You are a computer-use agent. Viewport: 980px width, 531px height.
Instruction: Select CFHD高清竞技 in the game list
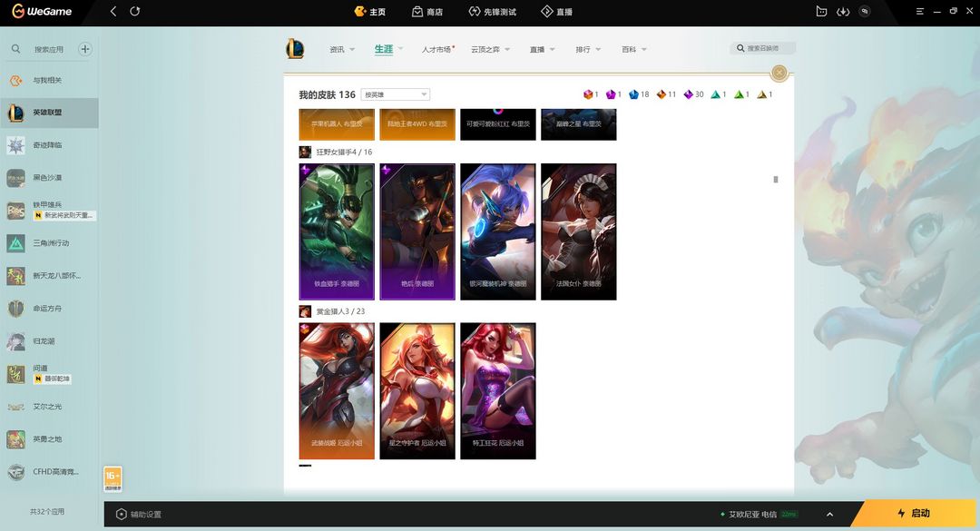[x=49, y=472]
